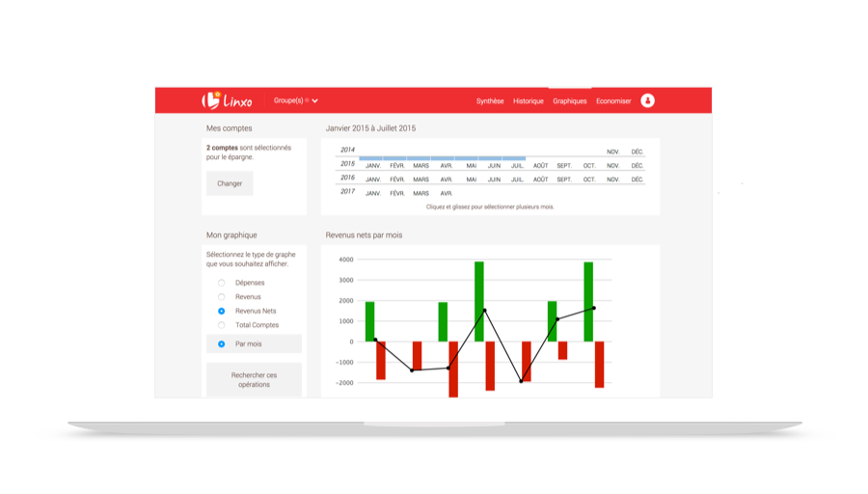Select SEPT. in the 2015 row
Screen dimensions: 868x494
click(x=564, y=166)
